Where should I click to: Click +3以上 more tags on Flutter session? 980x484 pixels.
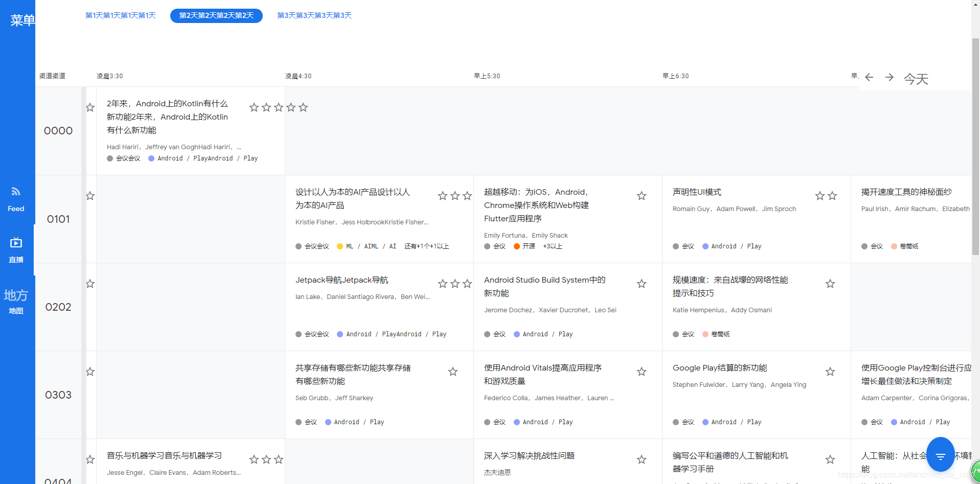coord(553,246)
